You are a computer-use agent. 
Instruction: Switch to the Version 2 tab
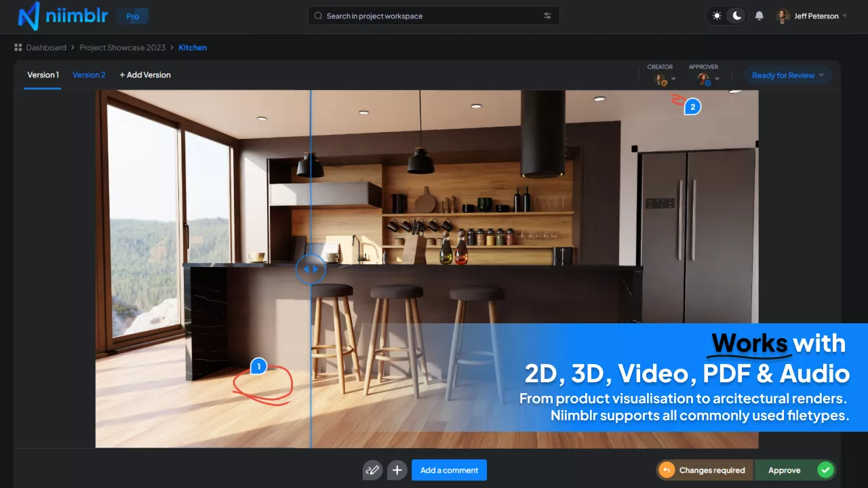point(89,75)
